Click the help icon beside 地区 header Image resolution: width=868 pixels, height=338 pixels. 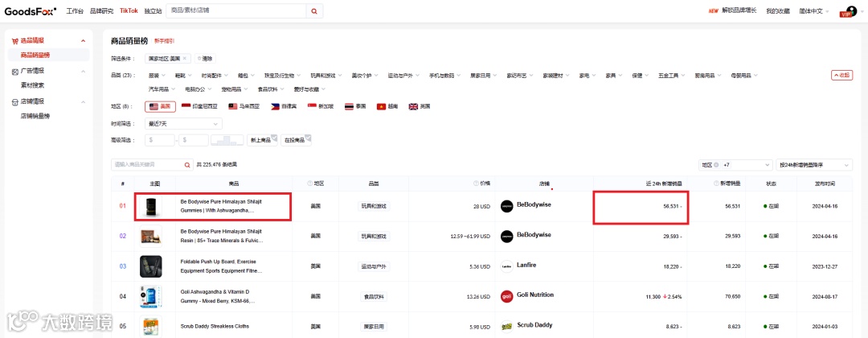pyautogui.click(x=309, y=183)
